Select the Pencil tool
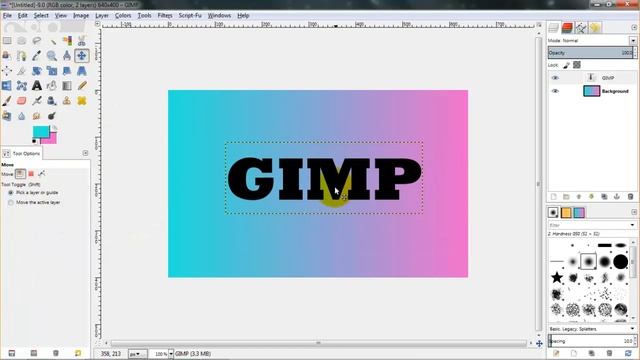Screen dimensions: 640x360 tap(82, 86)
